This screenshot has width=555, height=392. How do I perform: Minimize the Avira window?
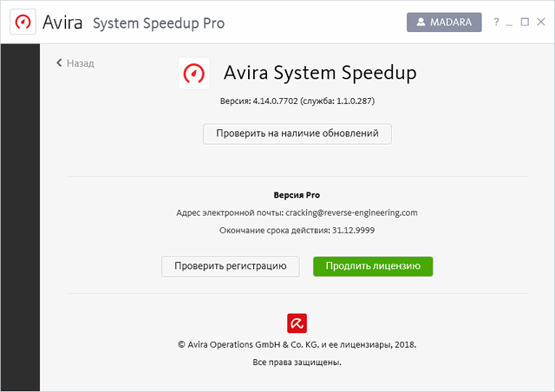[x=510, y=22]
